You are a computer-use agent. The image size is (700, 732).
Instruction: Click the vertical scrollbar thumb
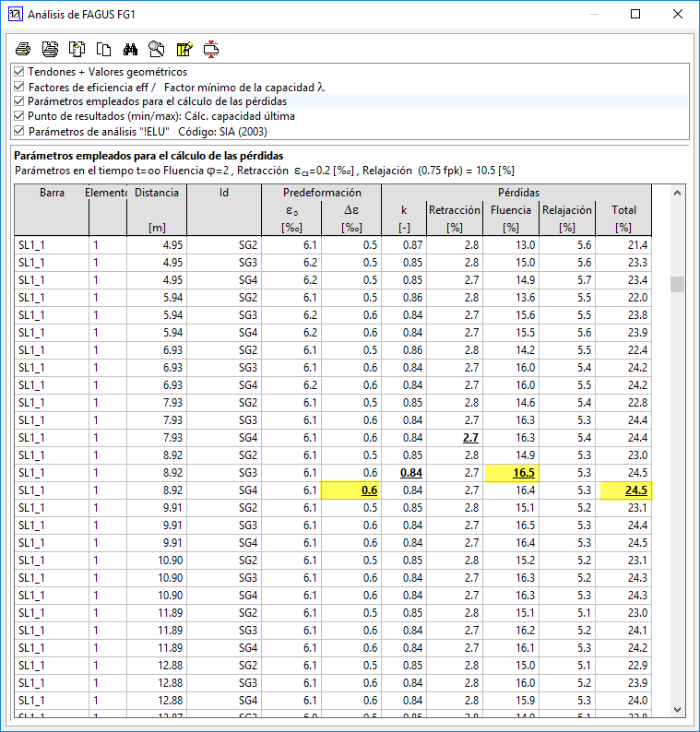tap(677, 284)
